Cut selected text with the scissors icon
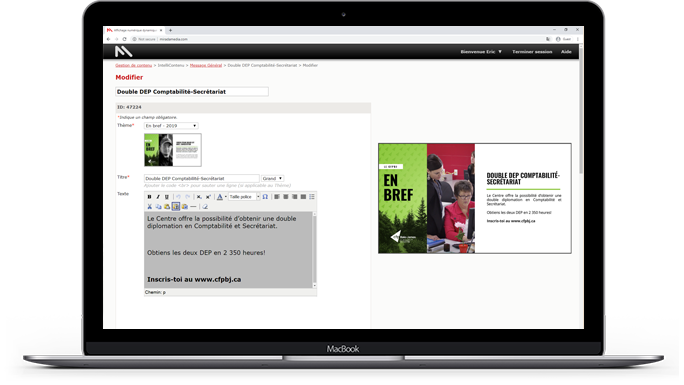 tap(150, 207)
